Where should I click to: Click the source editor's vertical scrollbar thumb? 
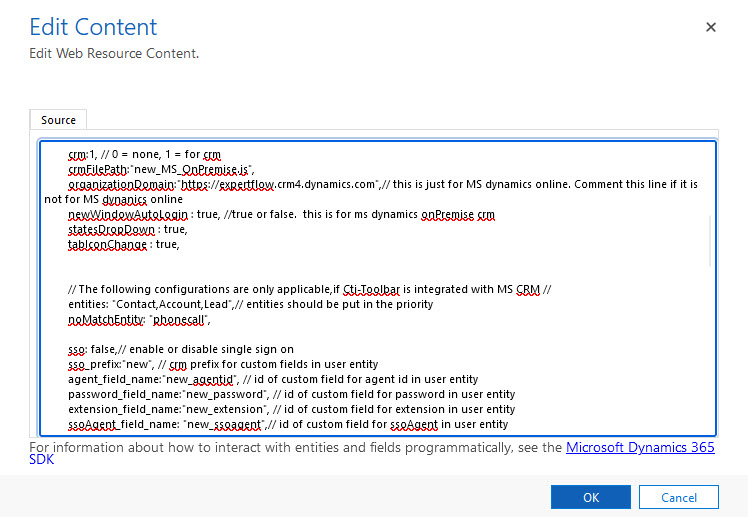pos(711,240)
